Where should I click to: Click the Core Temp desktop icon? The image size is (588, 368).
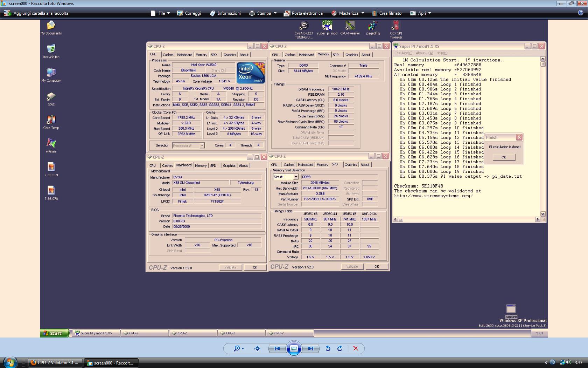(51, 122)
